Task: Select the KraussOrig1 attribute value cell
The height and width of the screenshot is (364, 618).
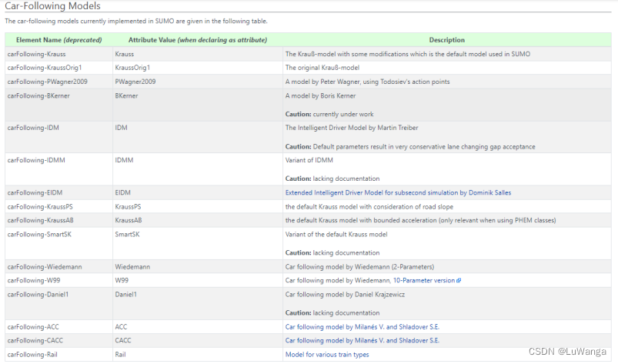Action: [x=132, y=68]
